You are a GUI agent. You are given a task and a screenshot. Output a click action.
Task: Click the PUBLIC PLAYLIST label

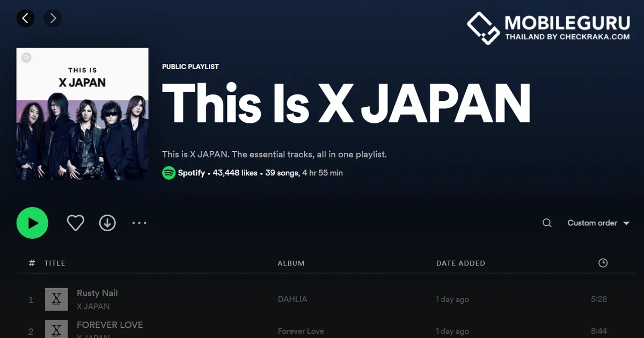191,67
